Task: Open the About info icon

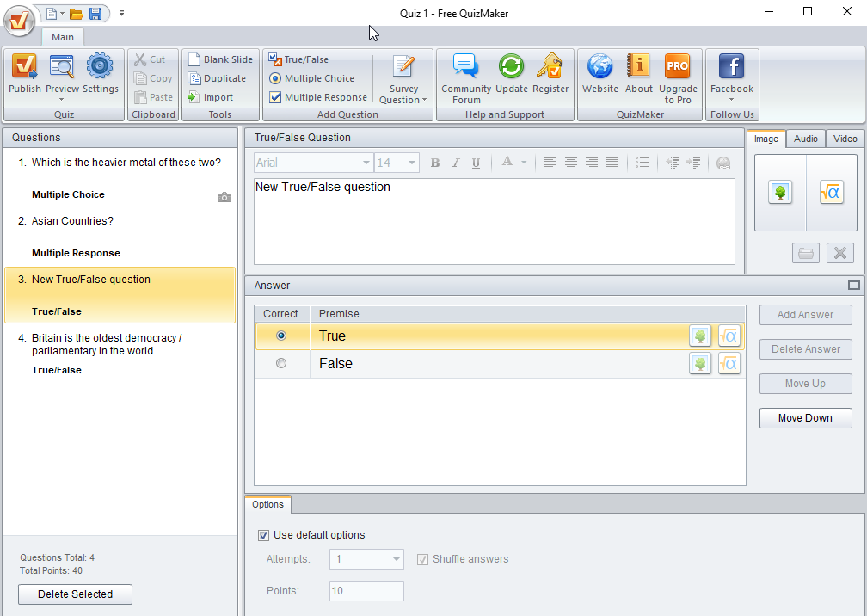Action: click(638, 66)
